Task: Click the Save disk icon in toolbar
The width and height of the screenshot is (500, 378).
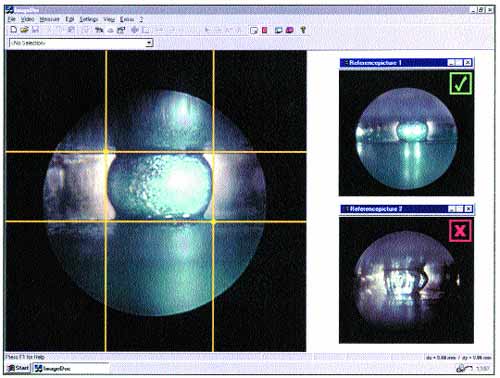Action: click(x=35, y=30)
